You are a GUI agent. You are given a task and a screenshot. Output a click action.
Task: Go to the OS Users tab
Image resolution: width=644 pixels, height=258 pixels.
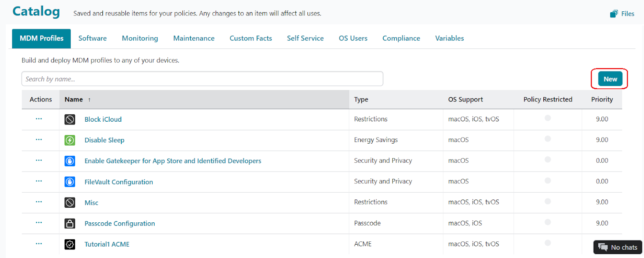click(353, 39)
